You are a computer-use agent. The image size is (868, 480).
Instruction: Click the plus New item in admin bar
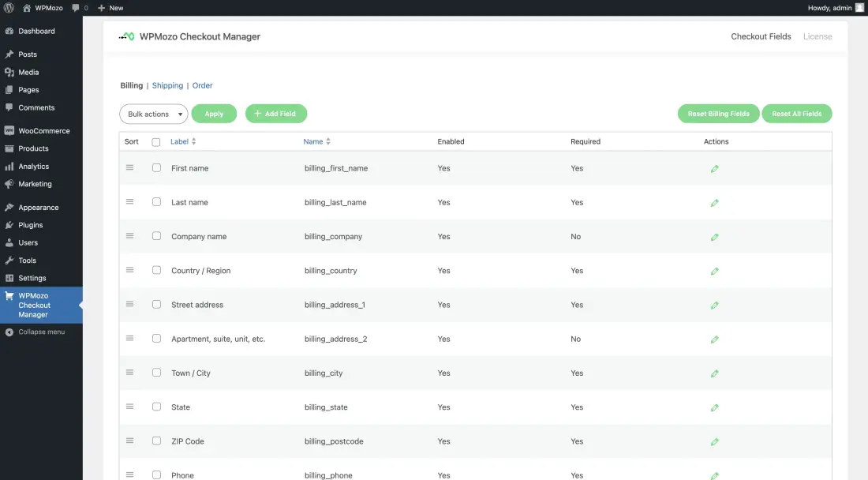(110, 8)
